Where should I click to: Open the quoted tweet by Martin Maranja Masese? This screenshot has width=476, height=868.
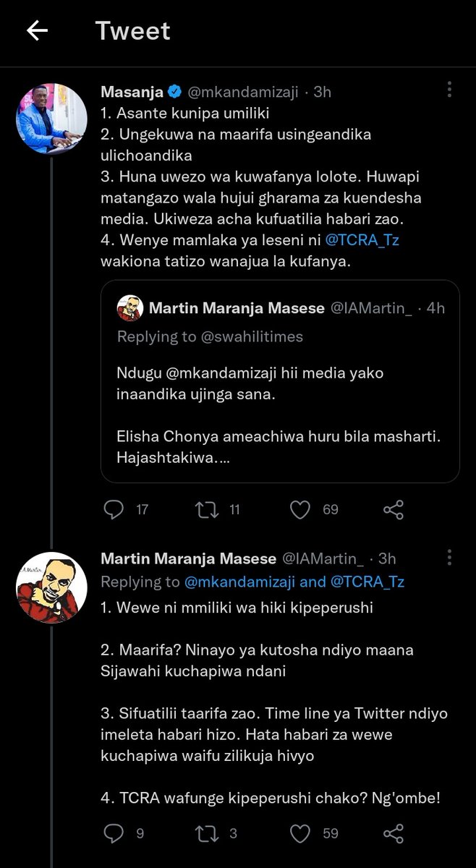tap(280, 381)
